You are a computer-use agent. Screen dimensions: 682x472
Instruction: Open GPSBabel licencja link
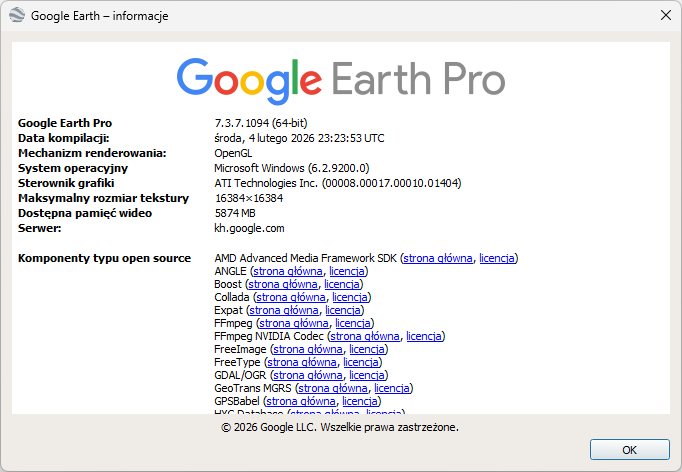[360, 401]
